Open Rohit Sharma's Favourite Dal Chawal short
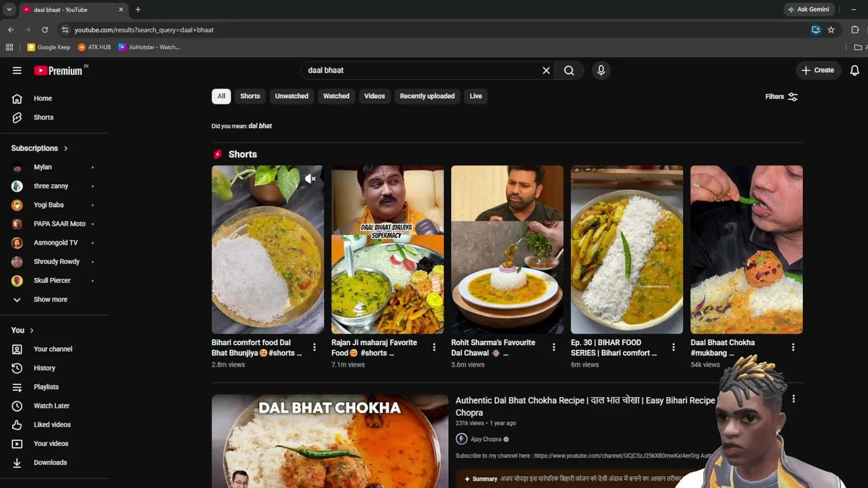The width and height of the screenshot is (868, 488). click(x=507, y=249)
